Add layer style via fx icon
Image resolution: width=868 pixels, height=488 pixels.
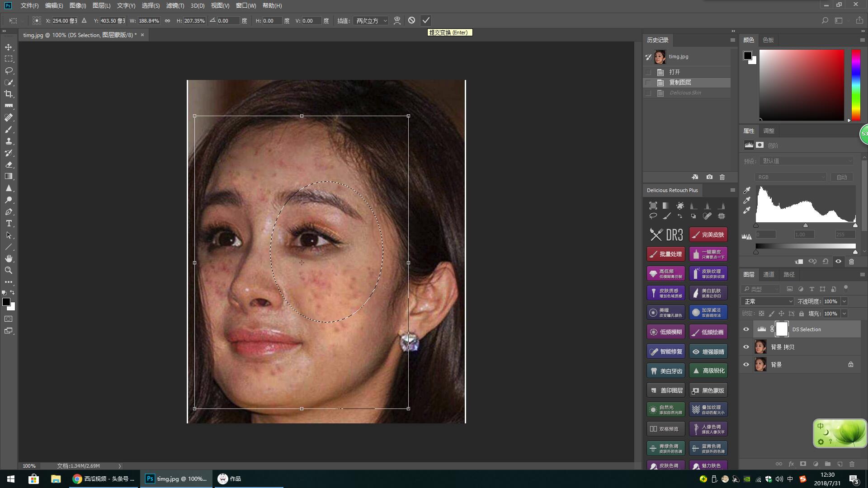point(791,464)
